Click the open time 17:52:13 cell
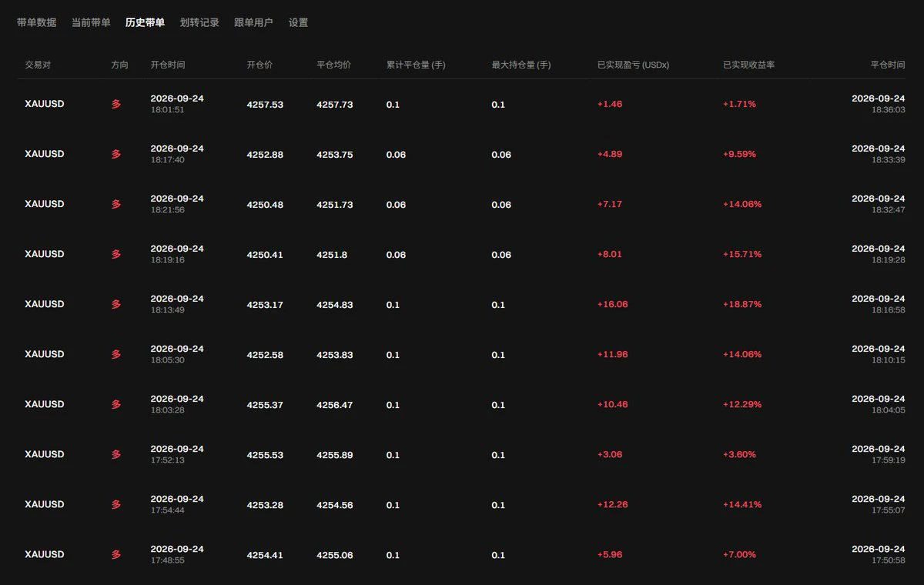 click(177, 454)
